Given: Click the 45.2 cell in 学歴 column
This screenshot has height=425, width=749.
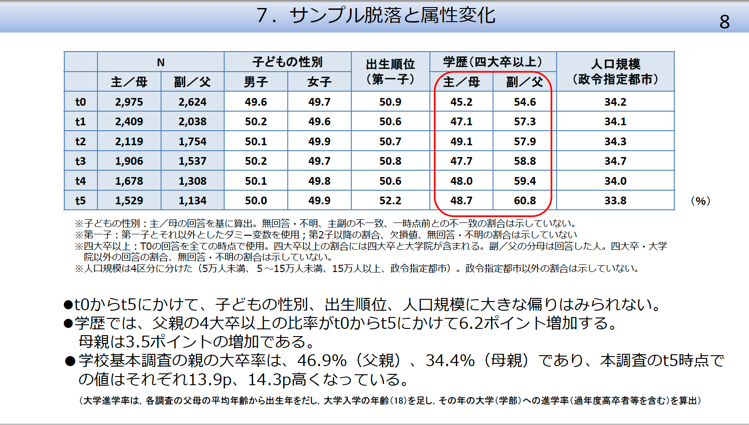Looking at the screenshot, I should click(461, 102).
